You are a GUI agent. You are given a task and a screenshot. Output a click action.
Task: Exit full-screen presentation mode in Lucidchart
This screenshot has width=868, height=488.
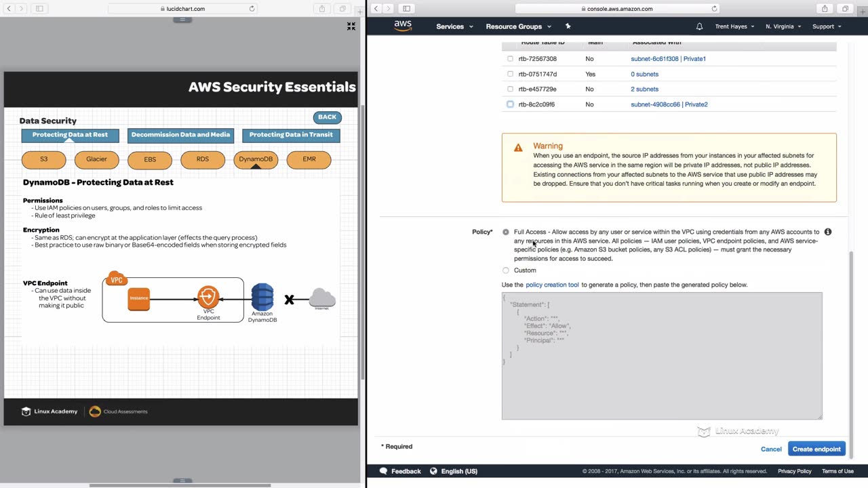pos(351,26)
